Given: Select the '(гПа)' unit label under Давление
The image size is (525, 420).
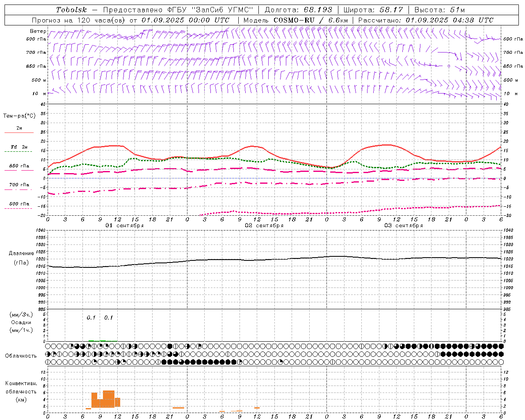Looking at the screenshot, I should pyautogui.click(x=21, y=262).
